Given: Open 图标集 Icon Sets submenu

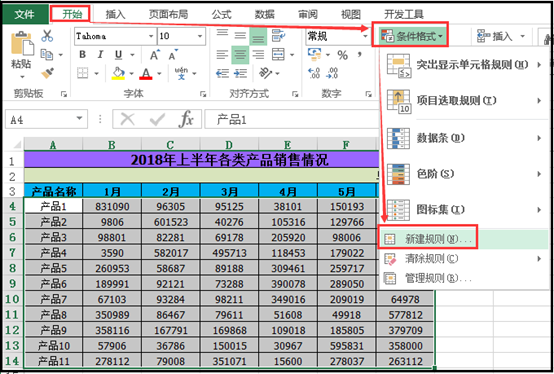Looking at the screenshot, I should click(x=464, y=210).
